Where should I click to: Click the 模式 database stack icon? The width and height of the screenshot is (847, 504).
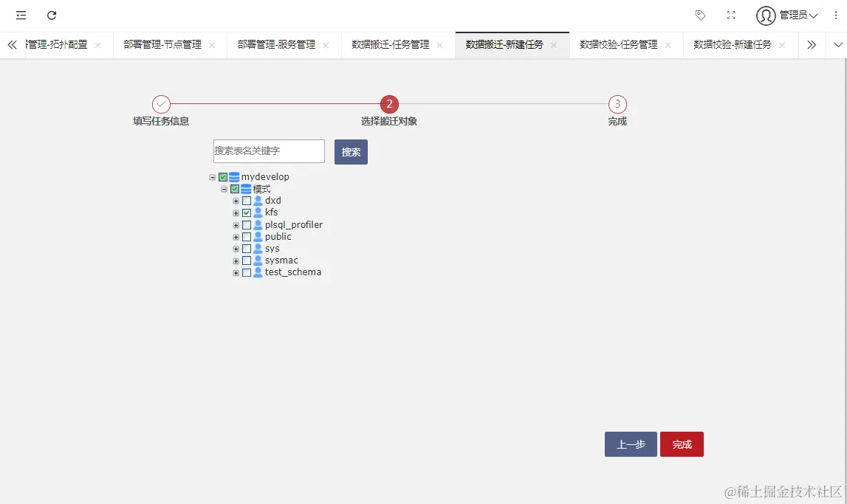point(246,189)
